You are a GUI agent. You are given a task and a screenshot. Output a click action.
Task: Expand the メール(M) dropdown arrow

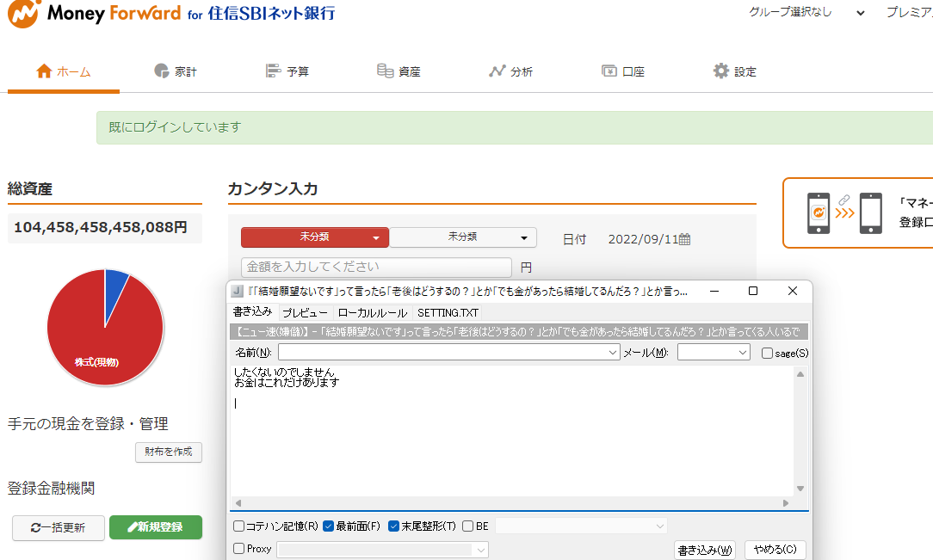(x=743, y=353)
